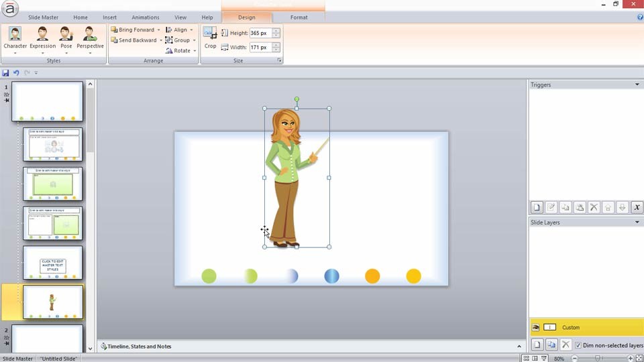
Task: Expand the Send Backward dropdown arrow
Action: pos(160,40)
